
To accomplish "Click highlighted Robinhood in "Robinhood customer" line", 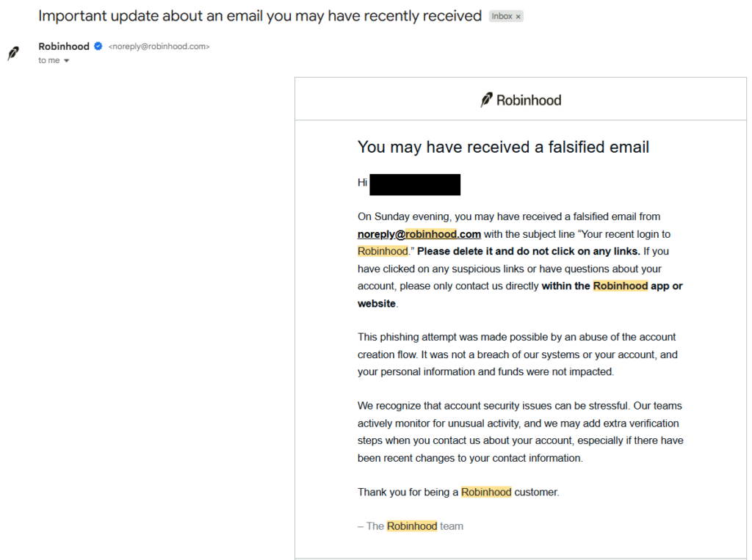I will tap(486, 492).
